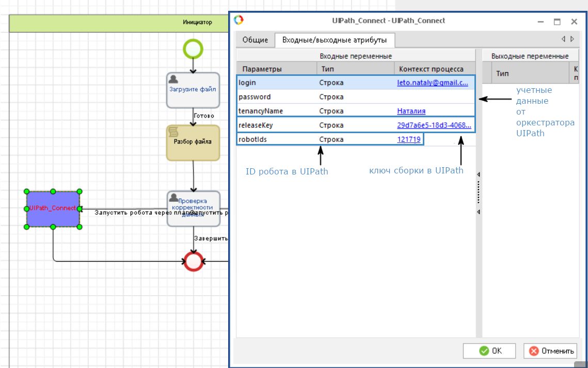The height and width of the screenshot is (368, 588).
Task: Click password row's empty context cell
Action: 435,97
